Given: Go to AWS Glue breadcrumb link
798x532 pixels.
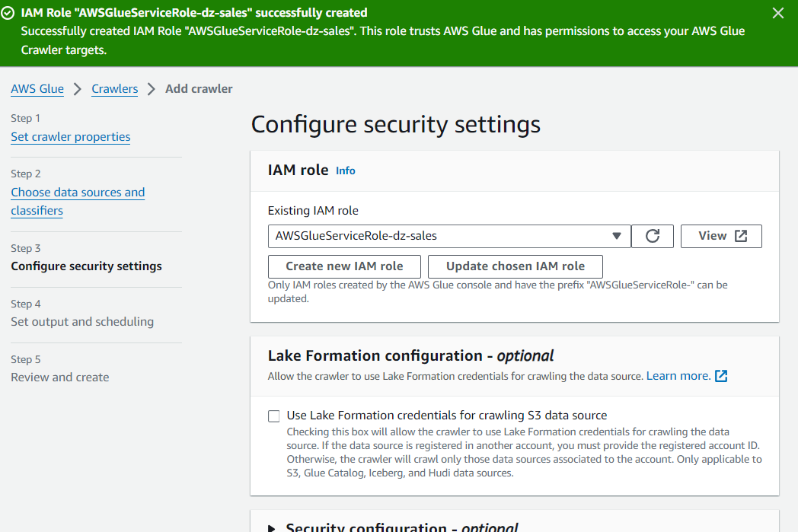Looking at the screenshot, I should click(37, 89).
